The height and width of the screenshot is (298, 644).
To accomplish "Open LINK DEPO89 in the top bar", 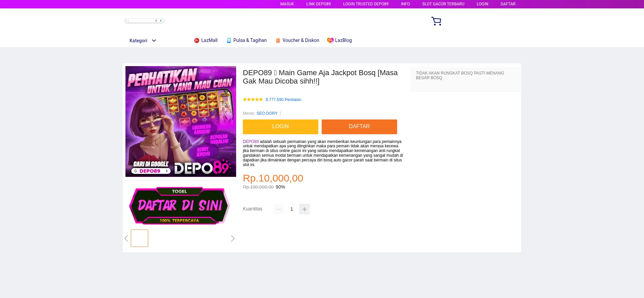I will click(318, 4).
